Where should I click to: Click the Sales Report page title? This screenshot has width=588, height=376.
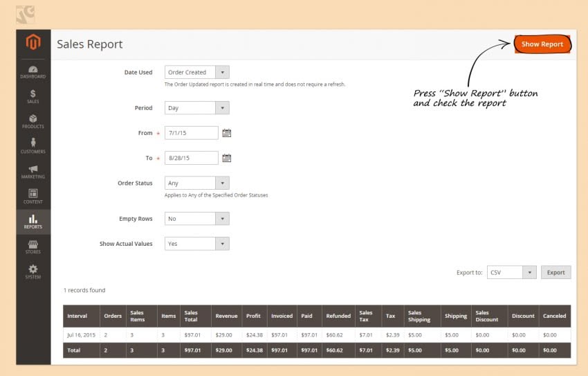[90, 44]
